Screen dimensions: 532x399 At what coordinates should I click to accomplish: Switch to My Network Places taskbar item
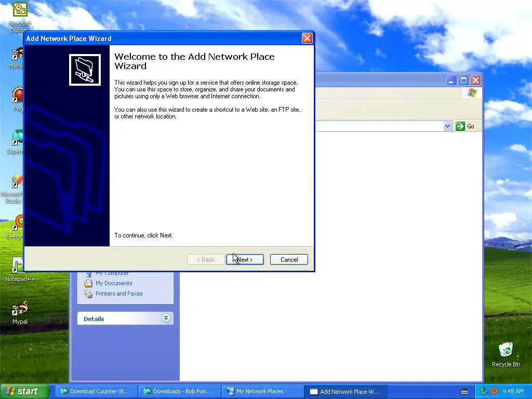[262, 391]
